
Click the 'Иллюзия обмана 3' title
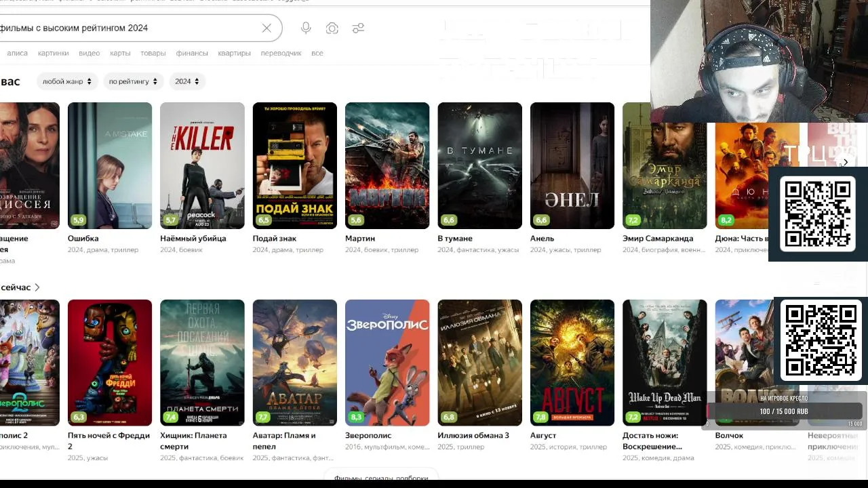point(473,436)
